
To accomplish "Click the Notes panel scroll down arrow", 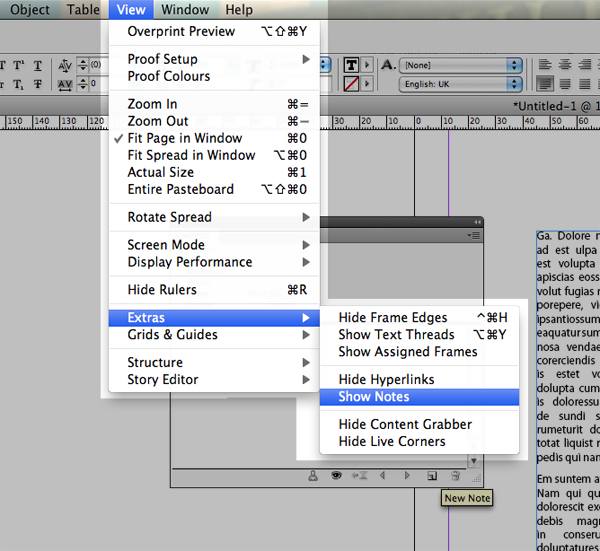I will 474,461.
